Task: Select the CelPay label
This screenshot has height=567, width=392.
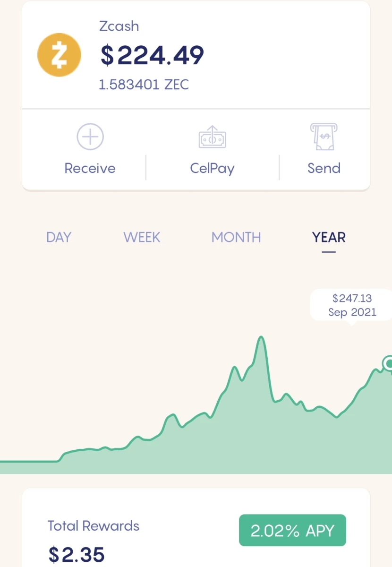Action: tap(212, 169)
